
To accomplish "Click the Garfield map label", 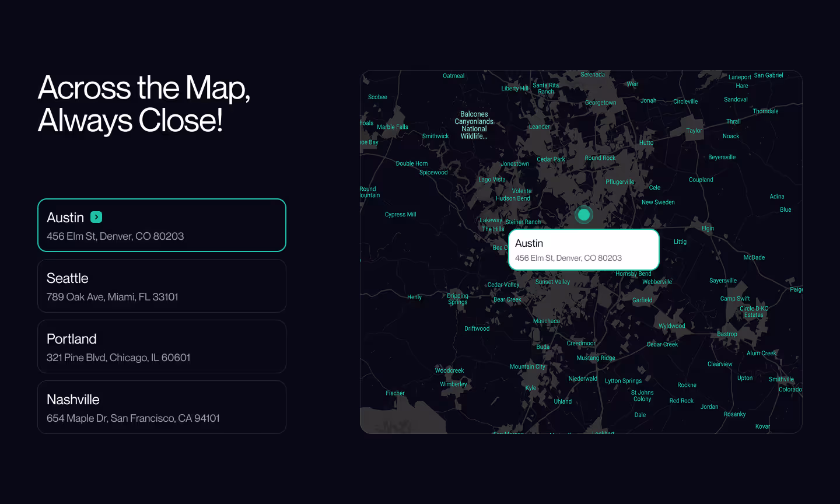I will click(642, 300).
